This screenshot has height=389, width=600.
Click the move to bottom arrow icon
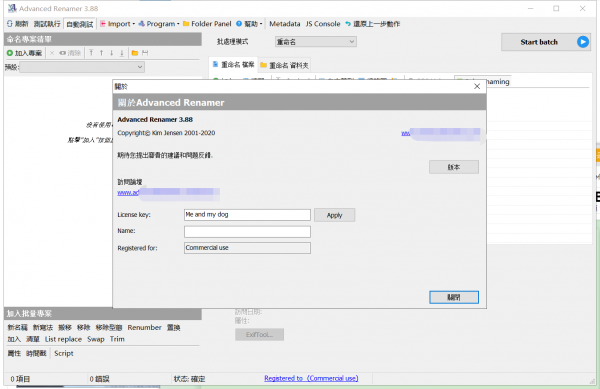[122, 53]
